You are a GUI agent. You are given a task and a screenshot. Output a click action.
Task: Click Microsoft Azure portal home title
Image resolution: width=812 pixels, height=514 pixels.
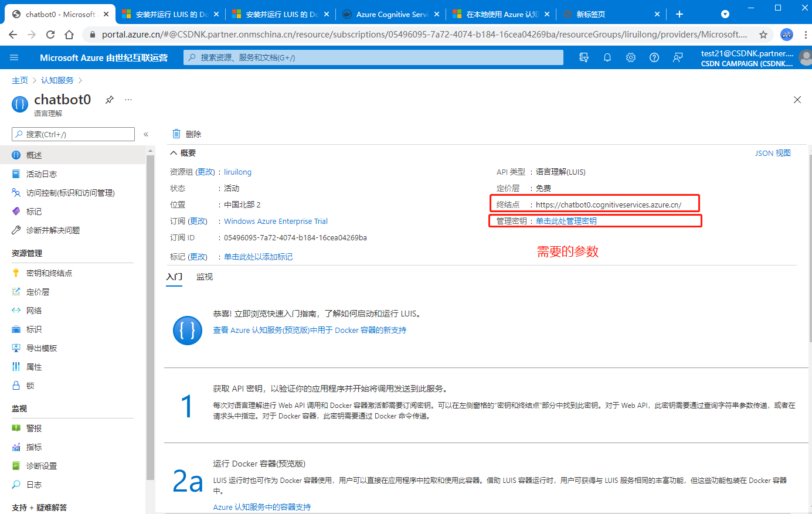click(x=104, y=57)
